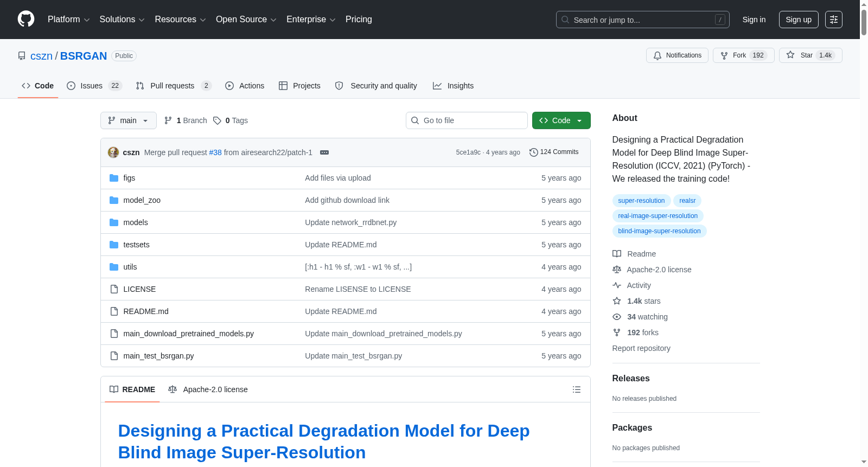Click the Pricing link
This screenshot has height=467, width=868.
359,20
